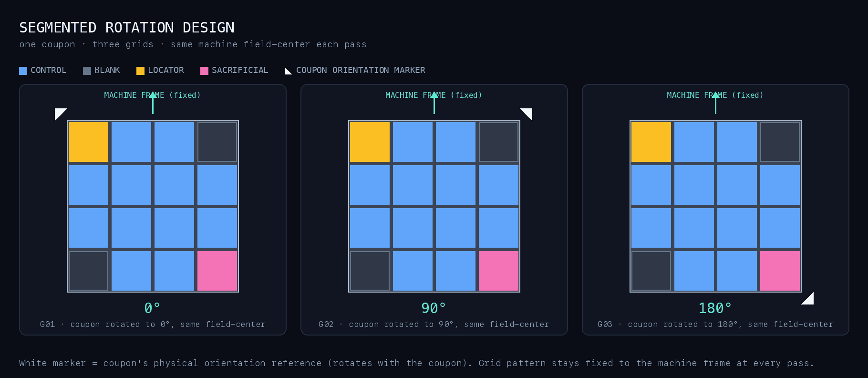The height and width of the screenshot is (378, 868).
Task: Click the G01 coupon rotated to 0° caption
Action: 153,325
